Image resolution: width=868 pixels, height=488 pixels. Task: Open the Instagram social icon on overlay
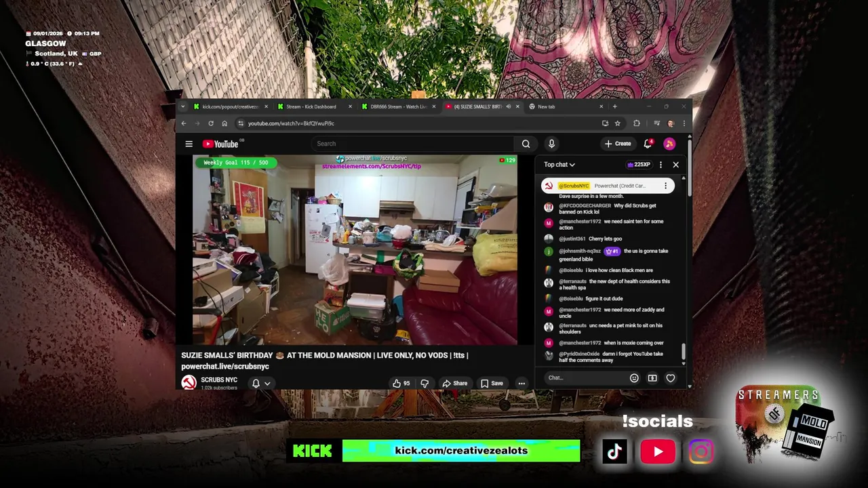(701, 452)
